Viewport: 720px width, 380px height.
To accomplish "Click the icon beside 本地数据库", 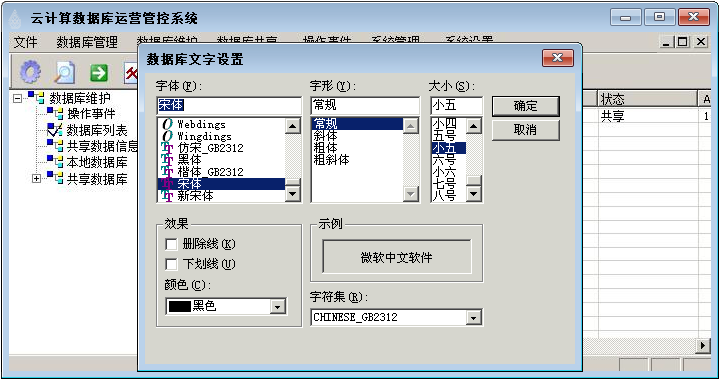I will point(55,162).
